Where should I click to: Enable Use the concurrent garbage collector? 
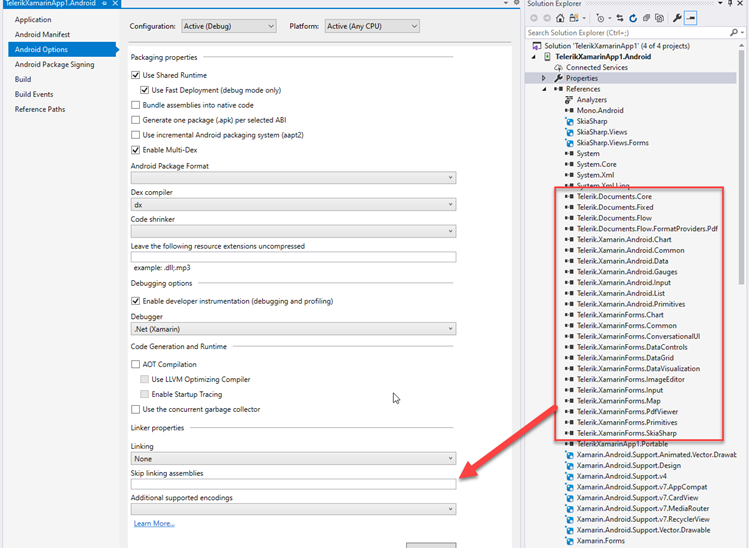click(136, 409)
